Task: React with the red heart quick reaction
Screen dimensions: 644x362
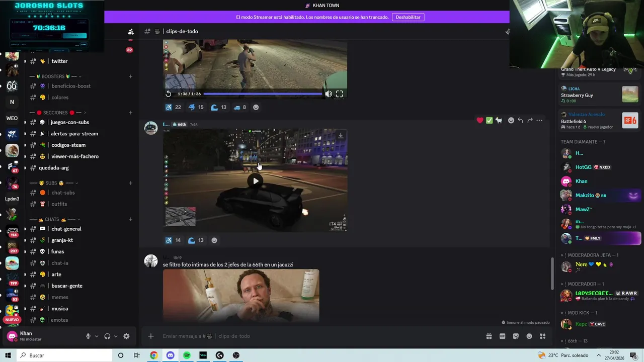Action: 480,120
